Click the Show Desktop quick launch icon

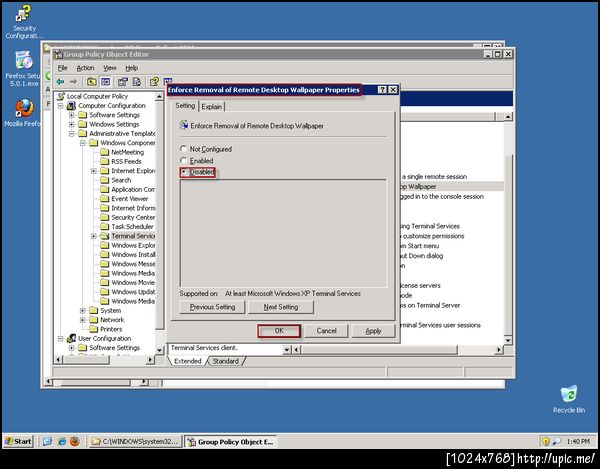pos(47,441)
